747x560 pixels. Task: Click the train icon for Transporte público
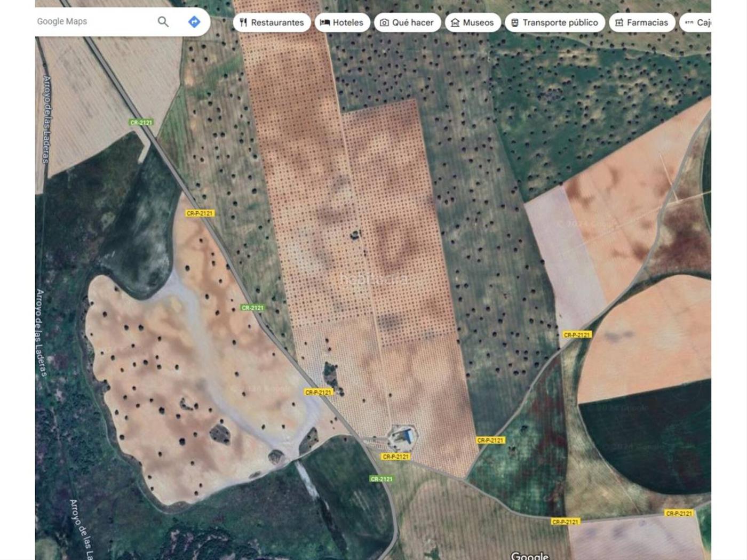coord(515,22)
